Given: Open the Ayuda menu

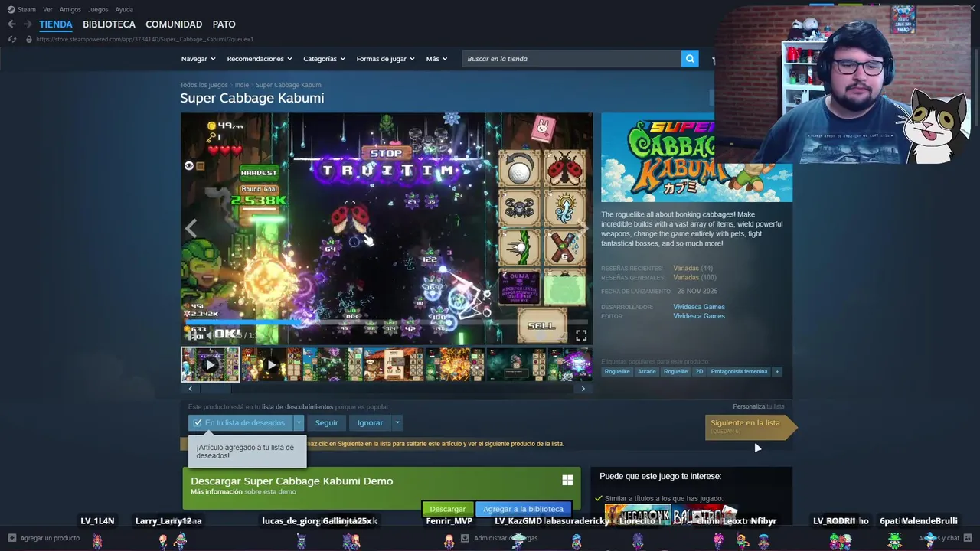Looking at the screenshot, I should pos(124,10).
